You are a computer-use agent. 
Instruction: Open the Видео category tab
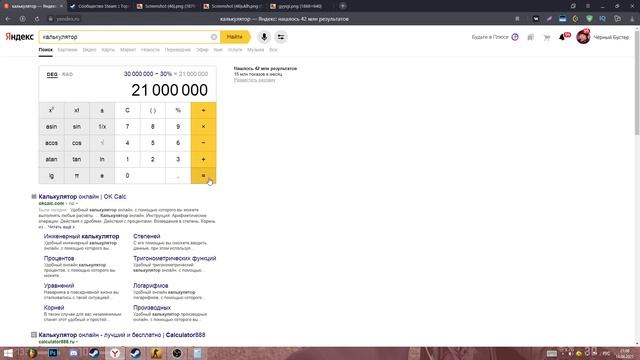click(89, 50)
